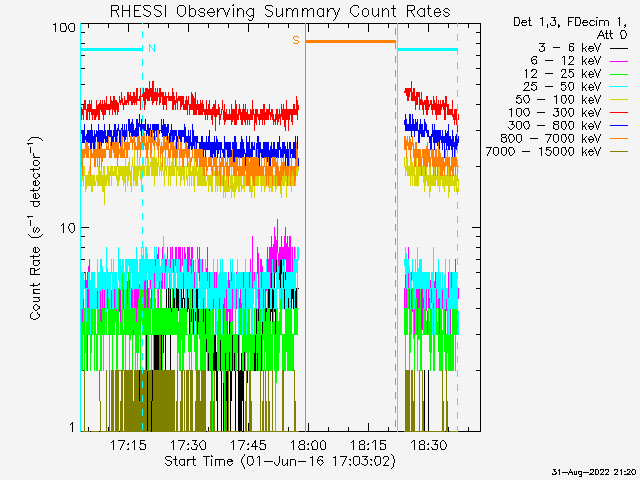Click the '10' y-axis tick label
The image size is (640, 480).
click(68, 228)
